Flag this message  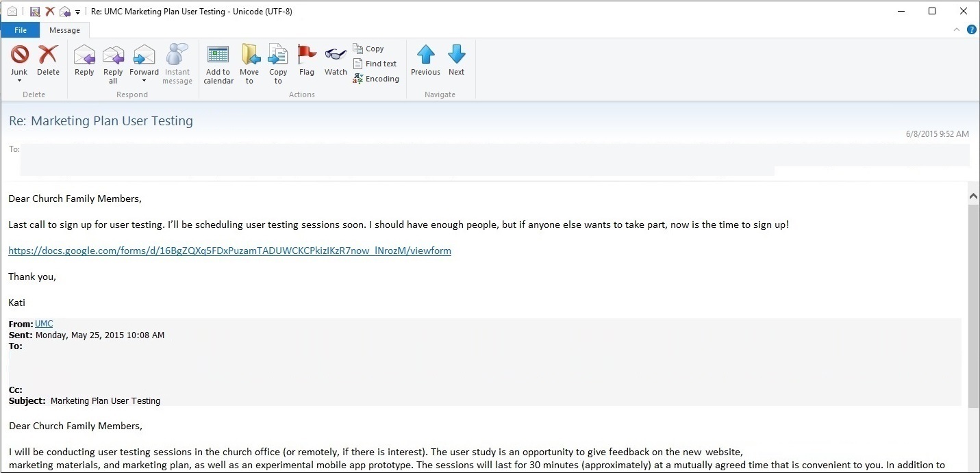(307, 55)
